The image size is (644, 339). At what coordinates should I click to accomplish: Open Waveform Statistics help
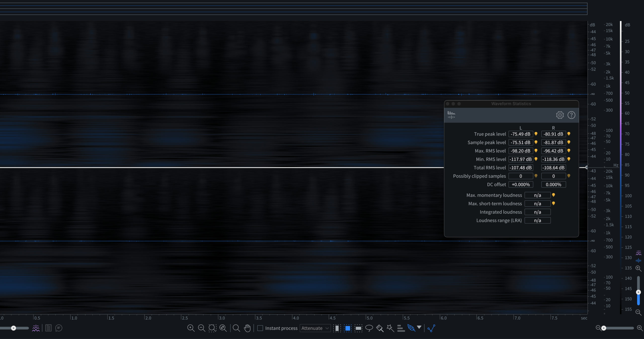point(571,115)
